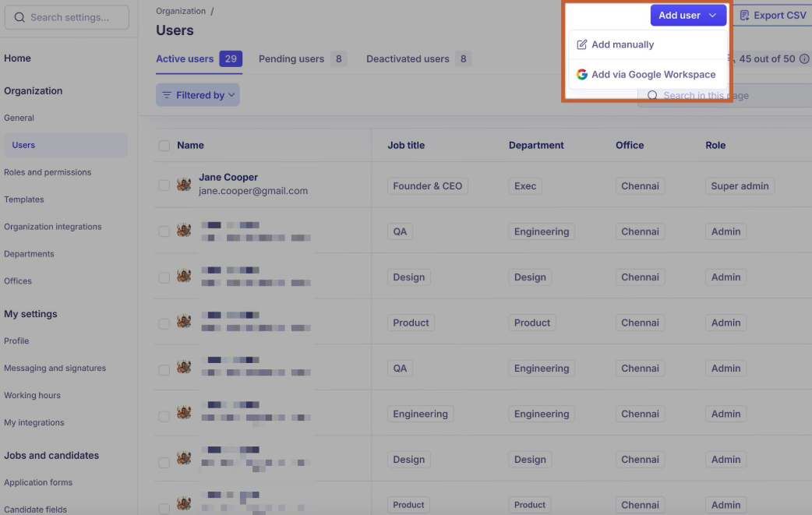Click Jane Cooper's avatar icon

184,185
